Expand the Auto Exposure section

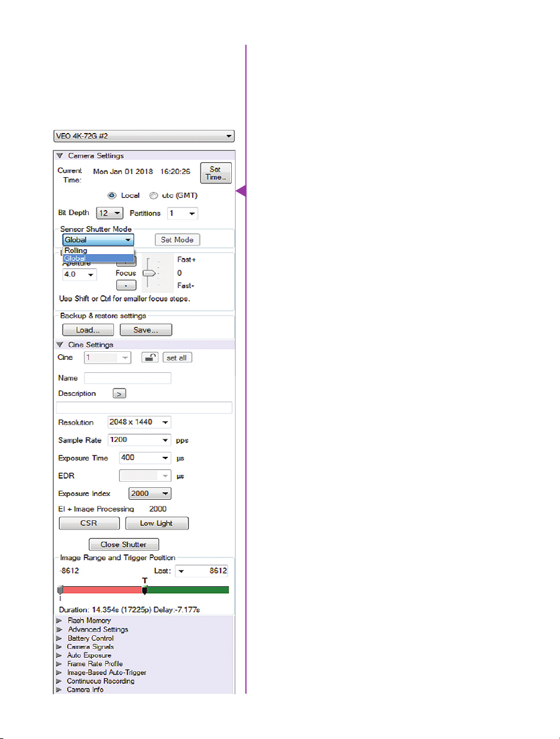point(59,655)
